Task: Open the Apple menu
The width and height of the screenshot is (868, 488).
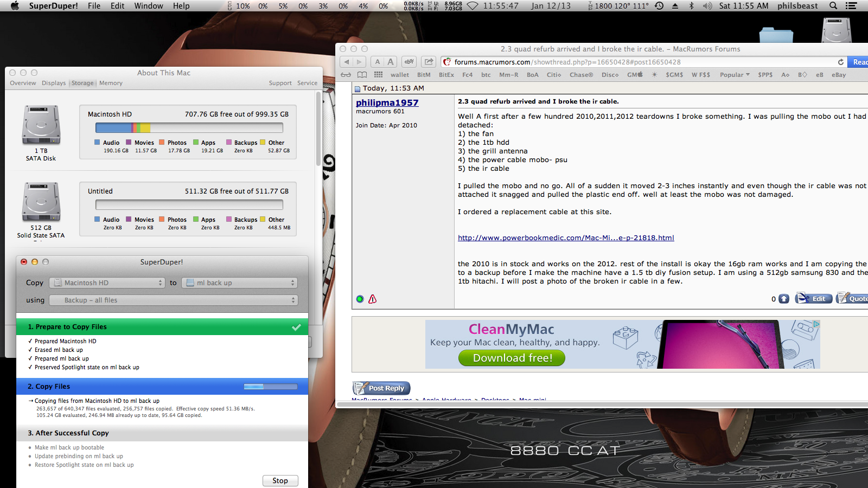Action: pos(15,6)
